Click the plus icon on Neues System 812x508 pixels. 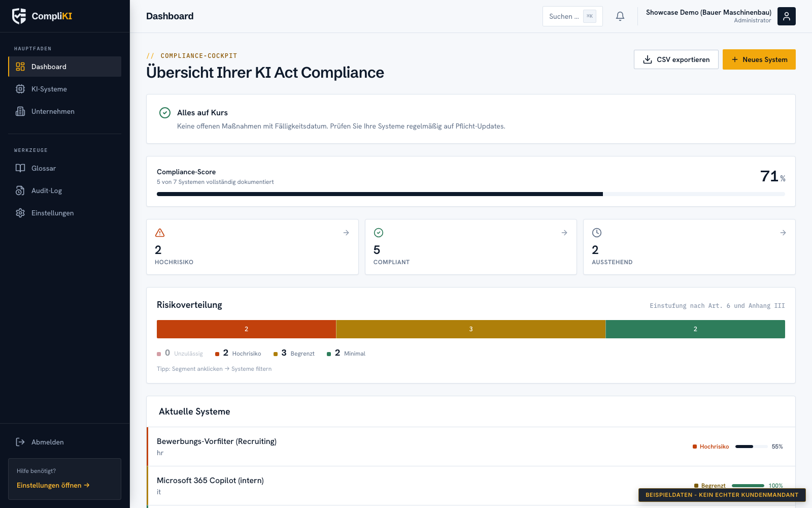click(x=734, y=59)
